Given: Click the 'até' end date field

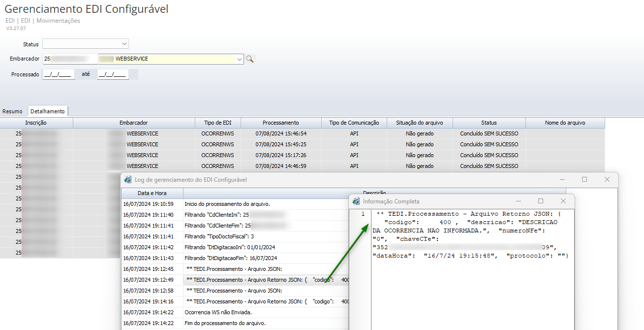Looking at the screenshot, I should pos(113,74).
